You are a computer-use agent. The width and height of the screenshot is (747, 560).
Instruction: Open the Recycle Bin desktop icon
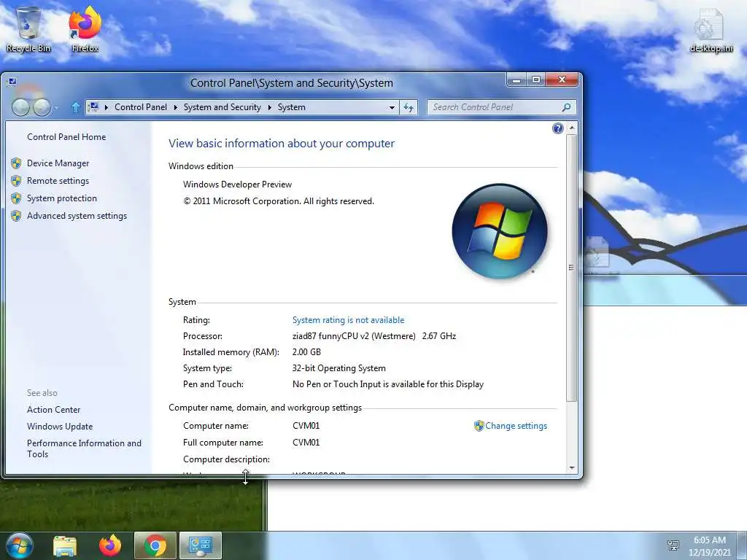28,29
